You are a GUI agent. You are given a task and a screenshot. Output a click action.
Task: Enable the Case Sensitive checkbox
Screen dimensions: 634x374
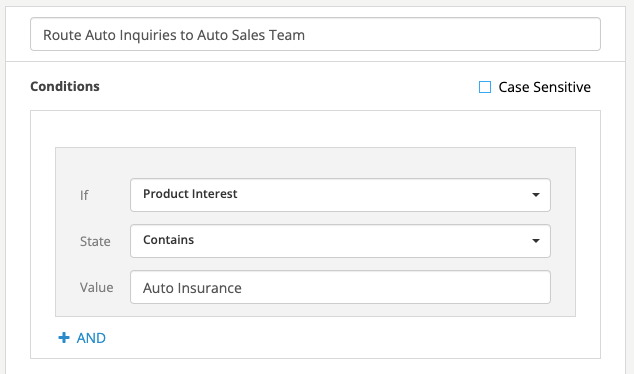[x=485, y=87]
